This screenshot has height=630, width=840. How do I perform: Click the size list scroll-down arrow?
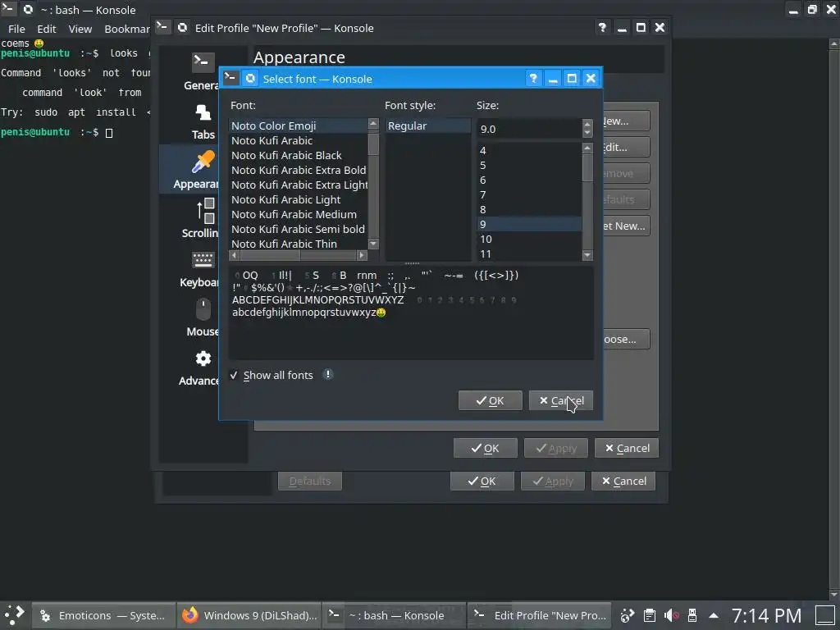pos(587,255)
